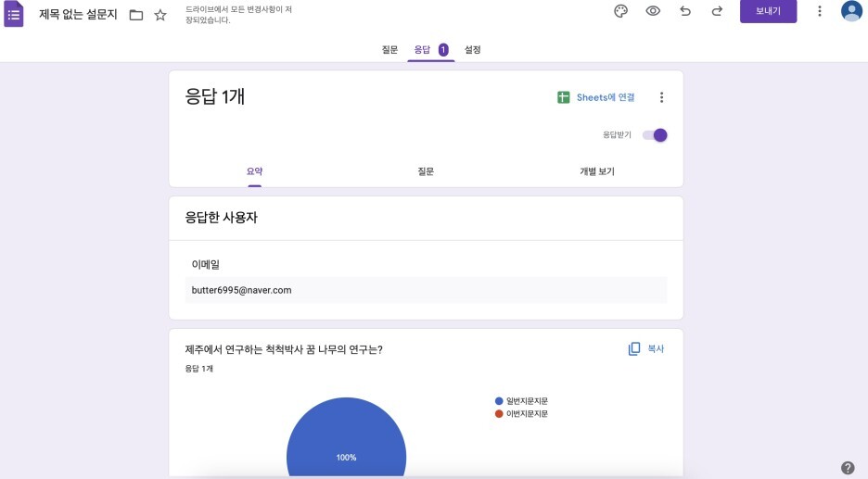Click the 일번지문지문 legend label
Screen dimensions: 868x479
pos(527,401)
